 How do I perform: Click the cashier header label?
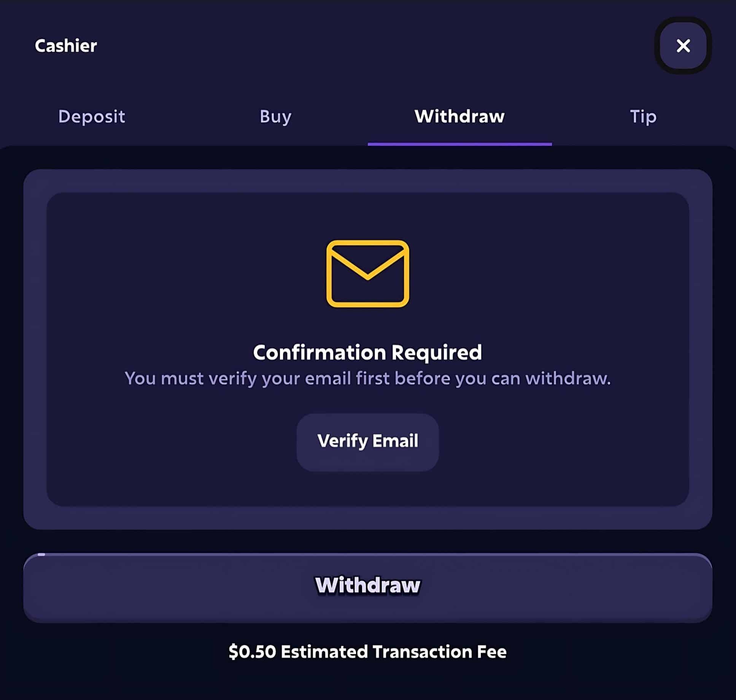click(x=66, y=44)
